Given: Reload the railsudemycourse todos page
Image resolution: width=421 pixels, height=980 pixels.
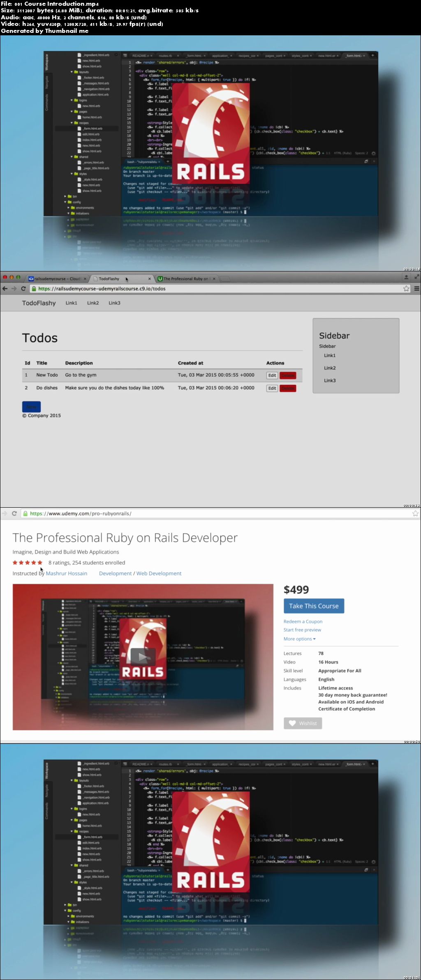Looking at the screenshot, I should (23, 289).
